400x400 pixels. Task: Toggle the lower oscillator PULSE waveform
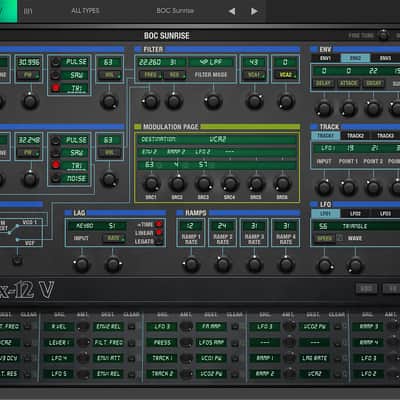(x=56, y=140)
